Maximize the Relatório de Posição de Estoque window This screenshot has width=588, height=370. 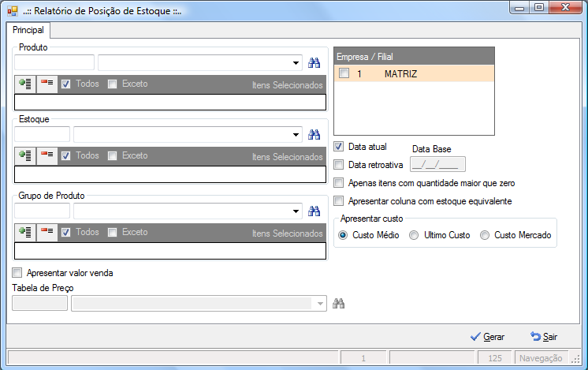click(x=539, y=8)
